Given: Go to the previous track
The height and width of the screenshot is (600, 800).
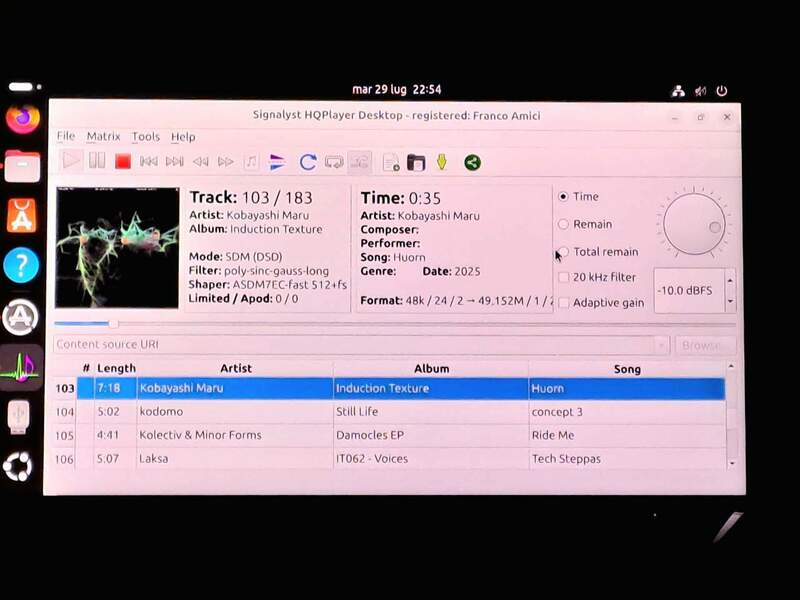Looking at the screenshot, I should [x=149, y=161].
